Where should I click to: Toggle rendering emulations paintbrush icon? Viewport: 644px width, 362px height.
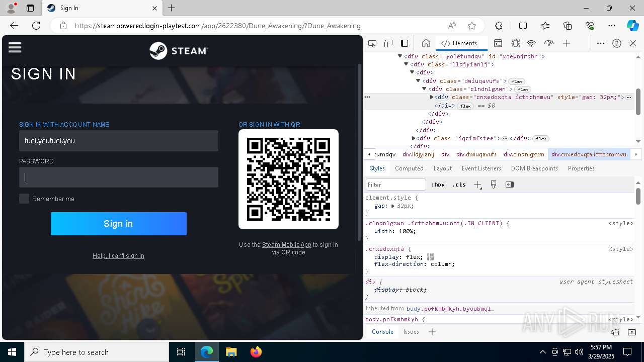(x=494, y=185)
